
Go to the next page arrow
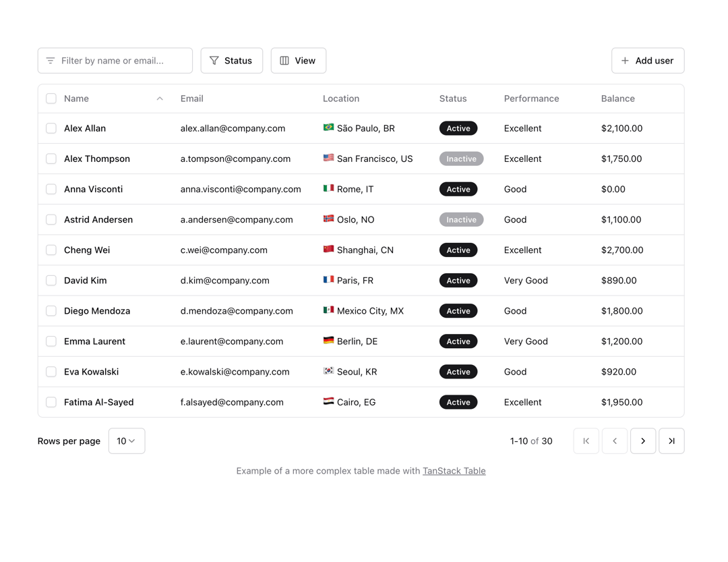click(643, 441)
